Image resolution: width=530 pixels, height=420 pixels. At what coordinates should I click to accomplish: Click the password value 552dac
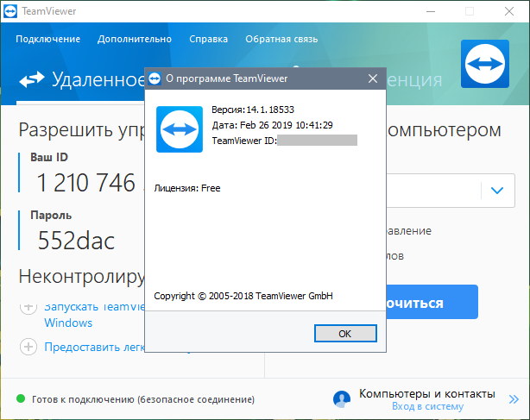[x=76, y=241]
